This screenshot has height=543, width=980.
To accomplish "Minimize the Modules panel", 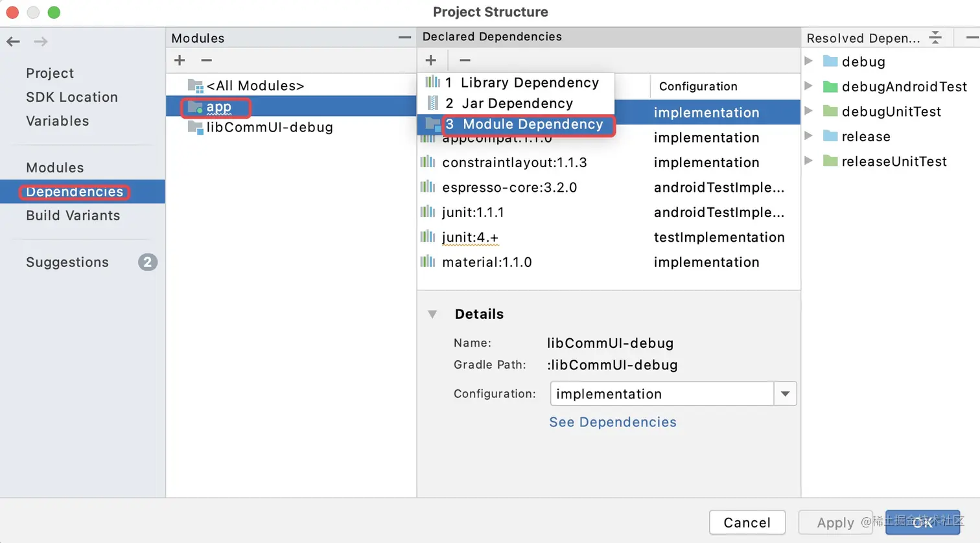I will [404, 38].
